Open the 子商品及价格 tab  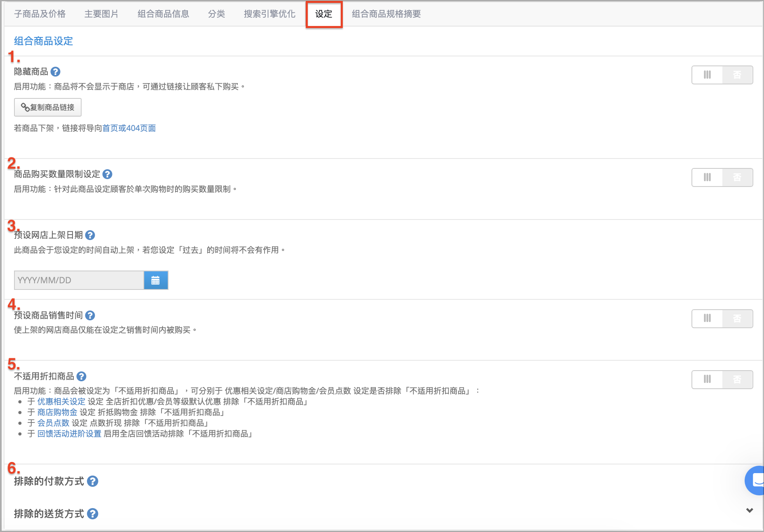(x=40, y=14)
